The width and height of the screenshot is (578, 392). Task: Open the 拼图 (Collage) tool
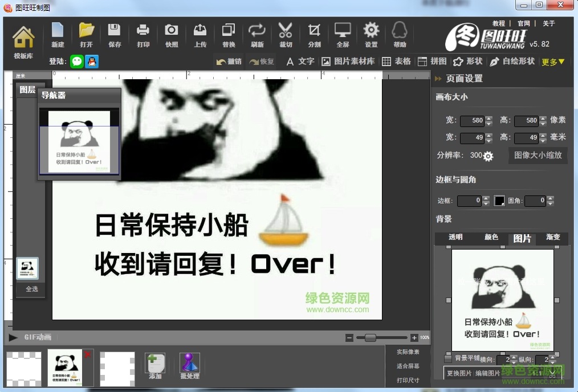pyautogui.click(x=432, y=62)
